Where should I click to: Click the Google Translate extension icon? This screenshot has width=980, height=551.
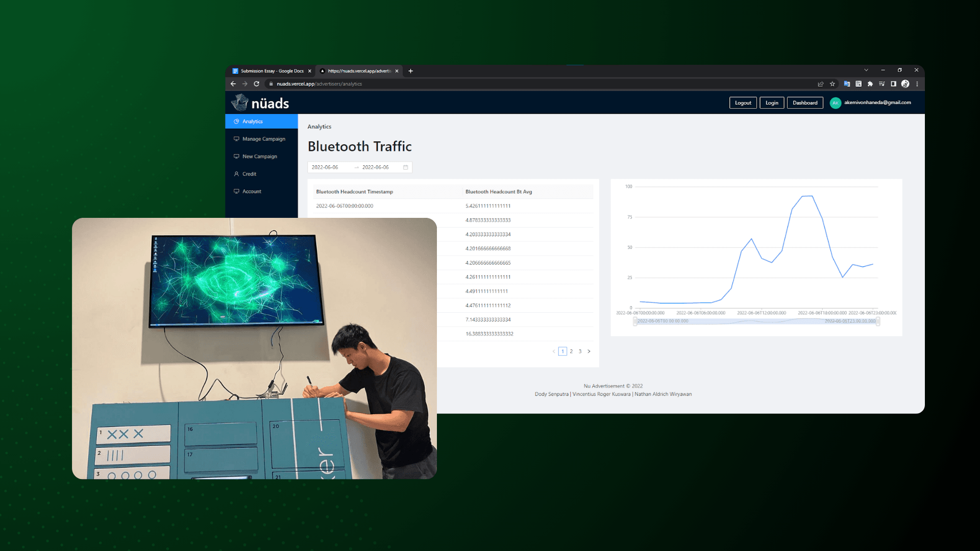pyautogui.click(x=847, y=84)
